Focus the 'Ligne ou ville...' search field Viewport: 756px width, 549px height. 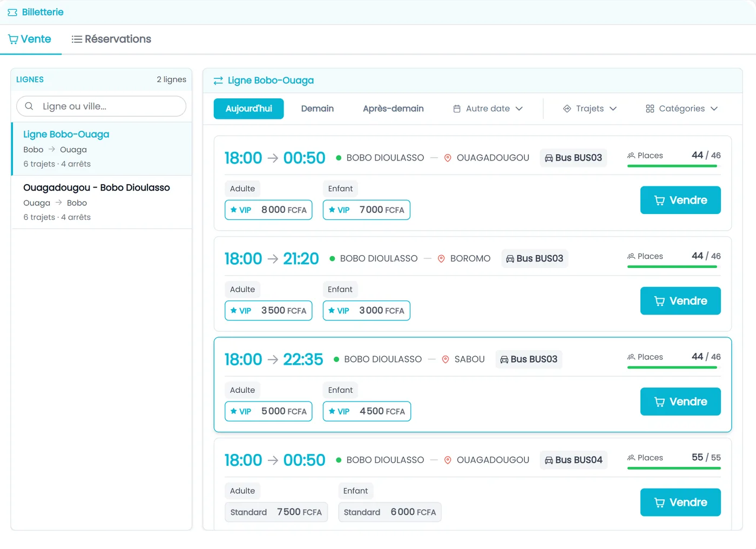click(x=102, y=106)
